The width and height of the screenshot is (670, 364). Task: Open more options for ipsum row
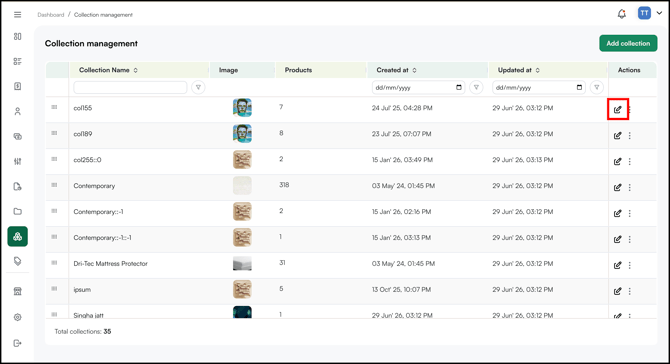629,291
